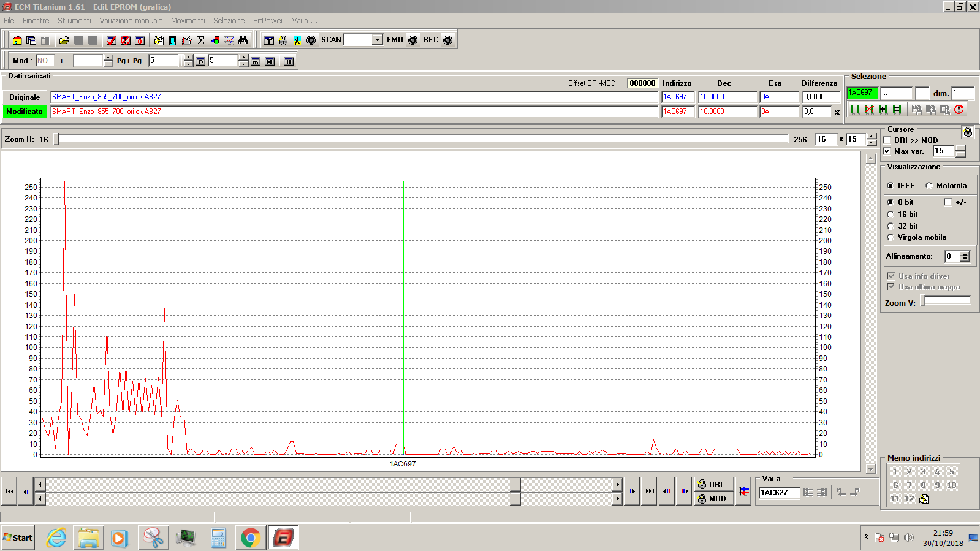Screen dimensions: 980x551
Task: Click the padlock icon in Cursore panel
Action: (x=968, y=132)
